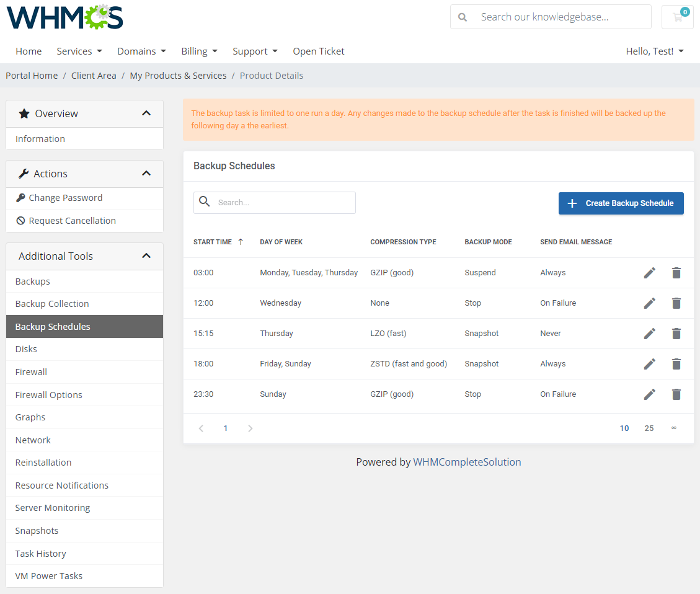Viewport: 700px width, 594px height.
Task: Focus the backup schedules search field
Action: [x=275, y=203]
